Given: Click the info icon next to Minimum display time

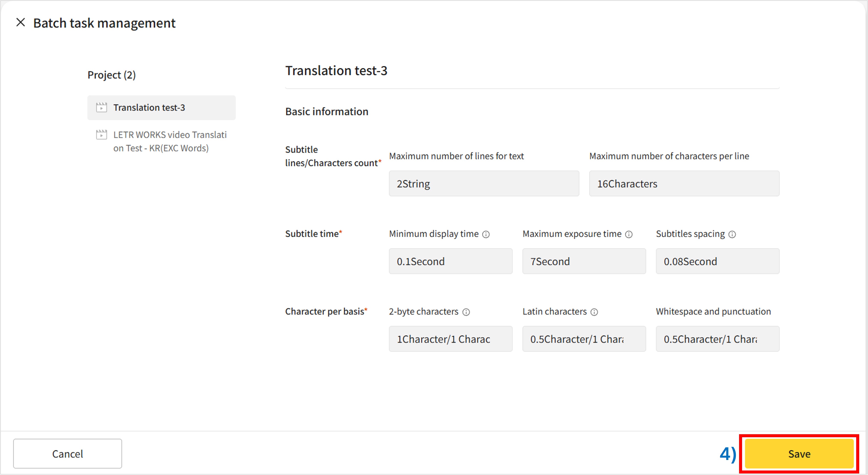Looking at the screenshot, I should pyautogui.click(x=486, y=234).
